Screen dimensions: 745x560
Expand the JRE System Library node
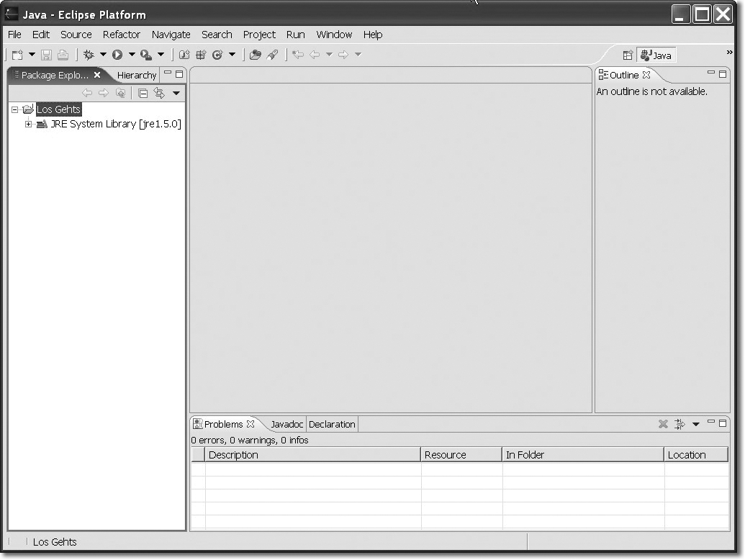point(29,125)
